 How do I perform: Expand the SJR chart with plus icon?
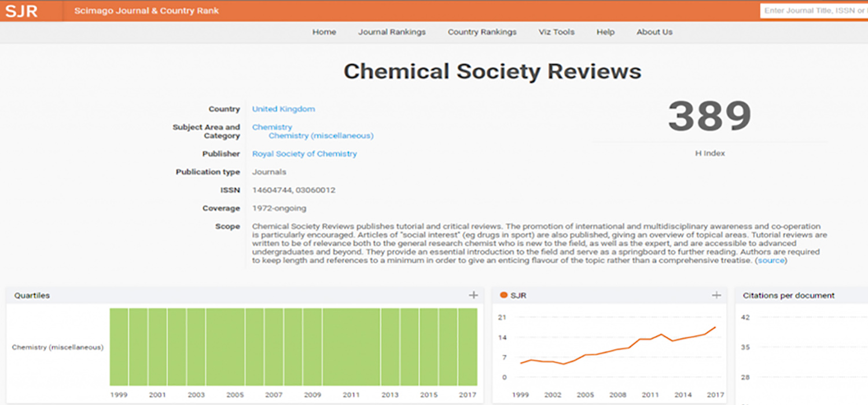[x=716, y=295]
